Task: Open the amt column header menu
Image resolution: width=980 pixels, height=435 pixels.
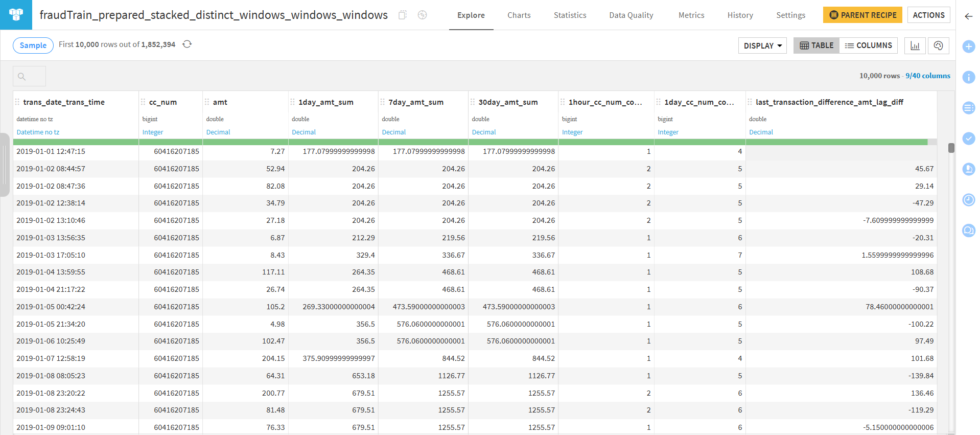Action: coord(220,102)
